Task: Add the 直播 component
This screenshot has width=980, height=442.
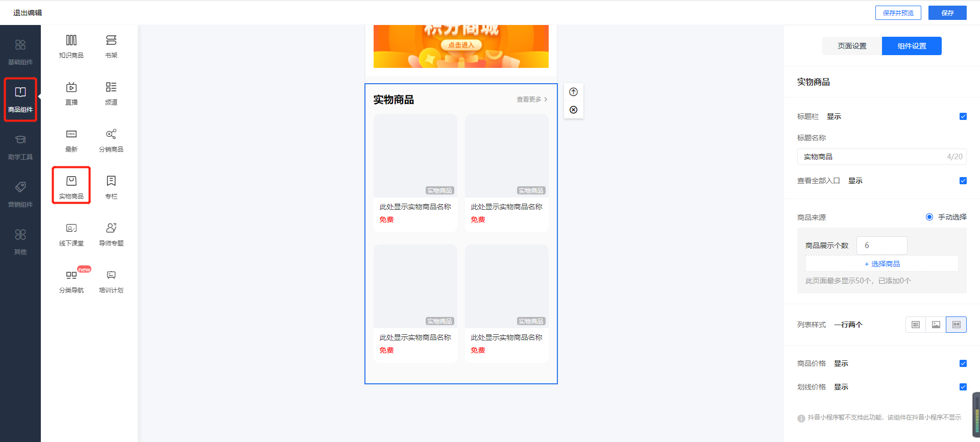Action: click(x=71, y=93)
